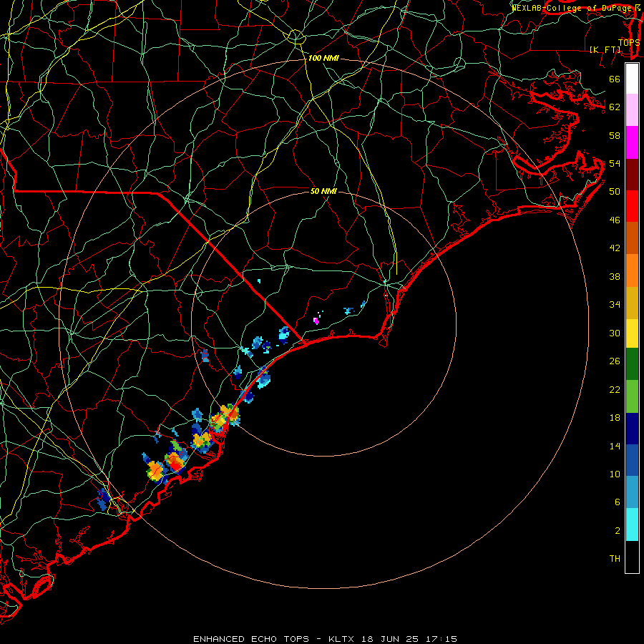Click the [K FT] units label

point(605,49)
